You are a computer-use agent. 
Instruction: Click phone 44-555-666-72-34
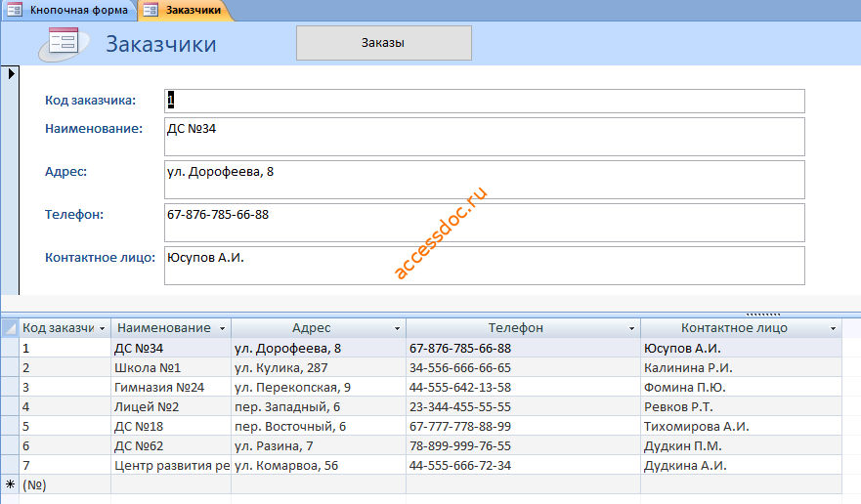[523, 466]
